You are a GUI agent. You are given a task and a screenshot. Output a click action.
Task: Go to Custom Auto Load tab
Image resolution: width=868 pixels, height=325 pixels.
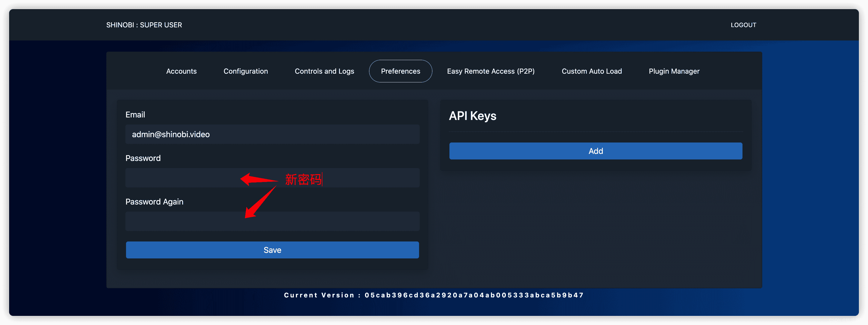(591, 71)
